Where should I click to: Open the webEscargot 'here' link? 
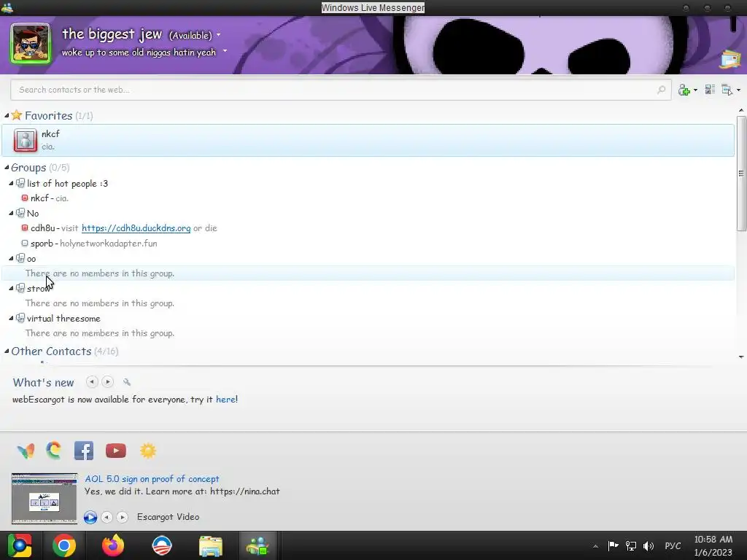pyautogui.click(x=226, y=400)
